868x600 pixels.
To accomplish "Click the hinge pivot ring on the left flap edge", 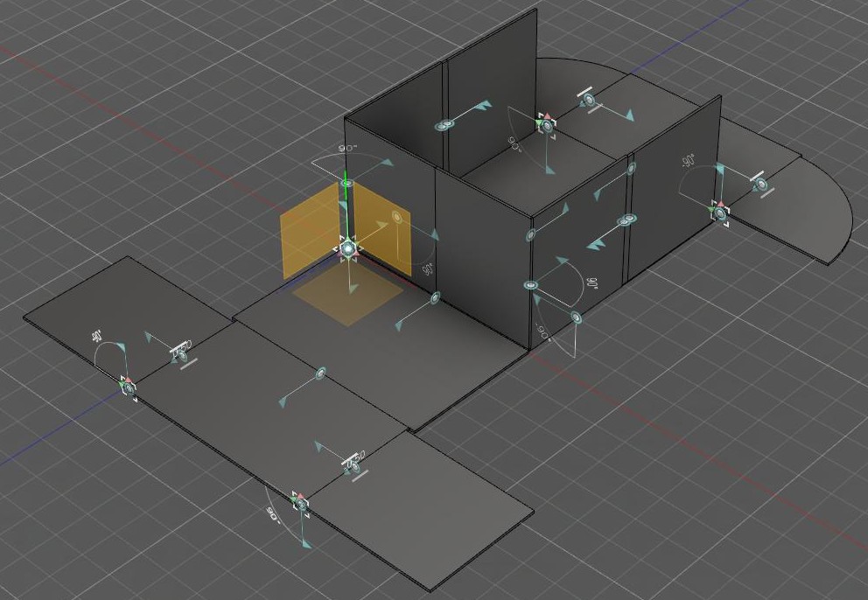I will tap(129, 387).
